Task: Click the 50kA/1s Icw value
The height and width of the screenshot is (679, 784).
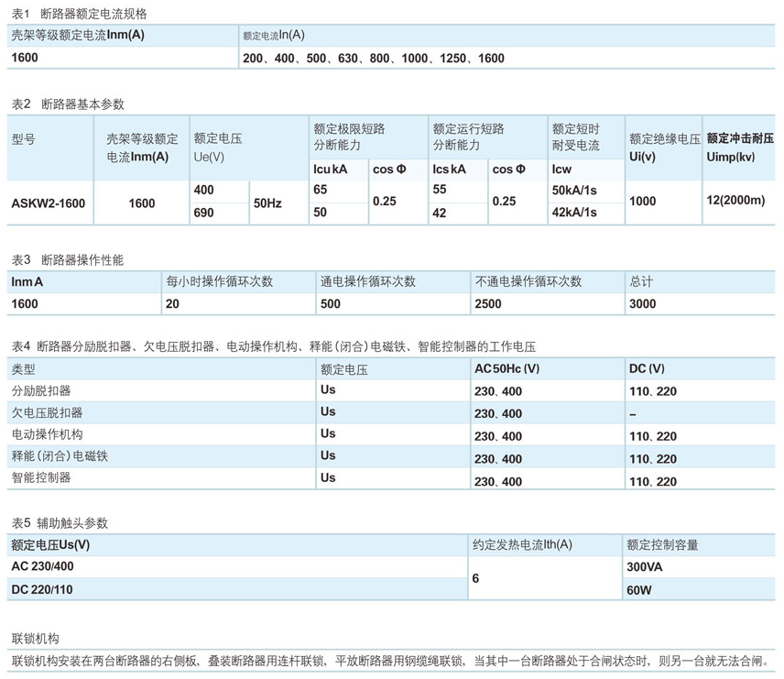Action: (x=574, y=191)
